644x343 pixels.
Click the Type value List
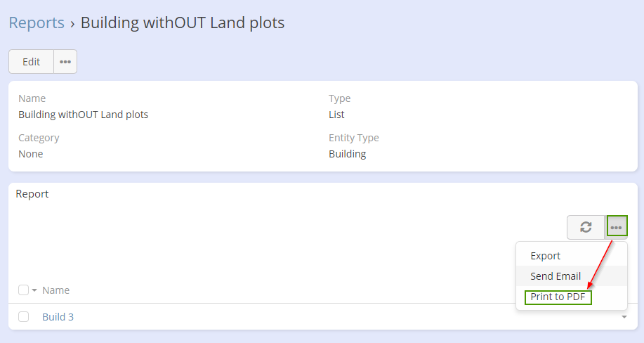click(336, 115)
